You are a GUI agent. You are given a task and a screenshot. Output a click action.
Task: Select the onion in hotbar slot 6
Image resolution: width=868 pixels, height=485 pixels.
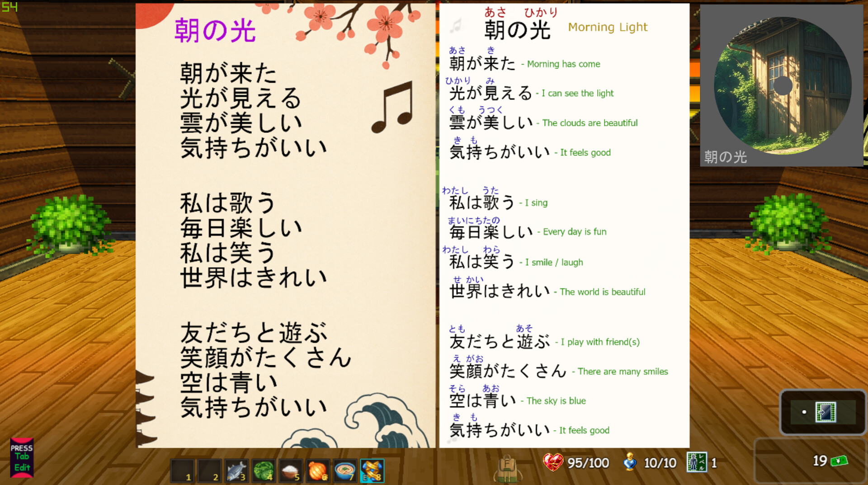[x=318, y=470]
